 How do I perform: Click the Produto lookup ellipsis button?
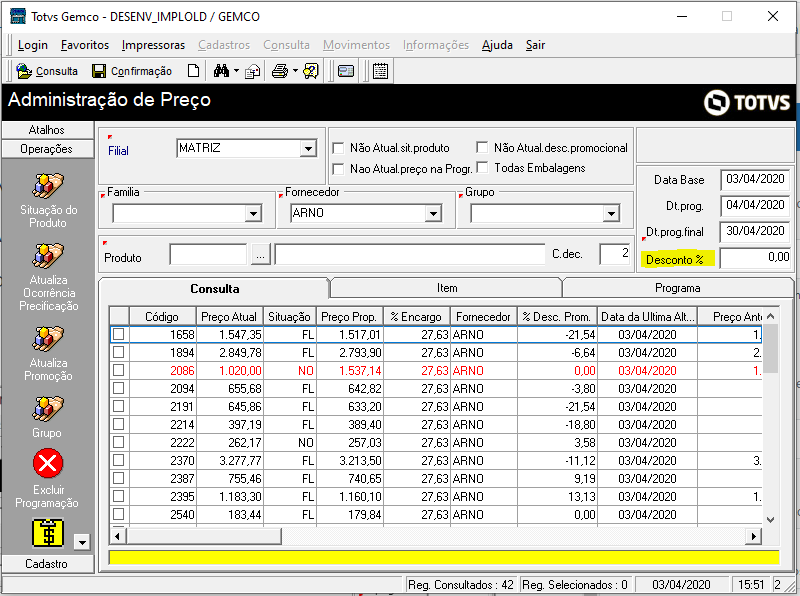click(x=260, y=254)
